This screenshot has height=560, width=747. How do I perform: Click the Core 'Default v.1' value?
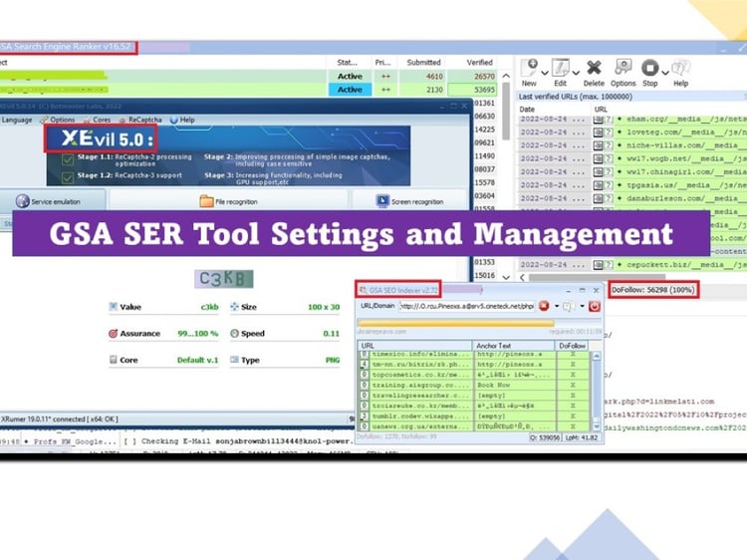pos(198,361)
